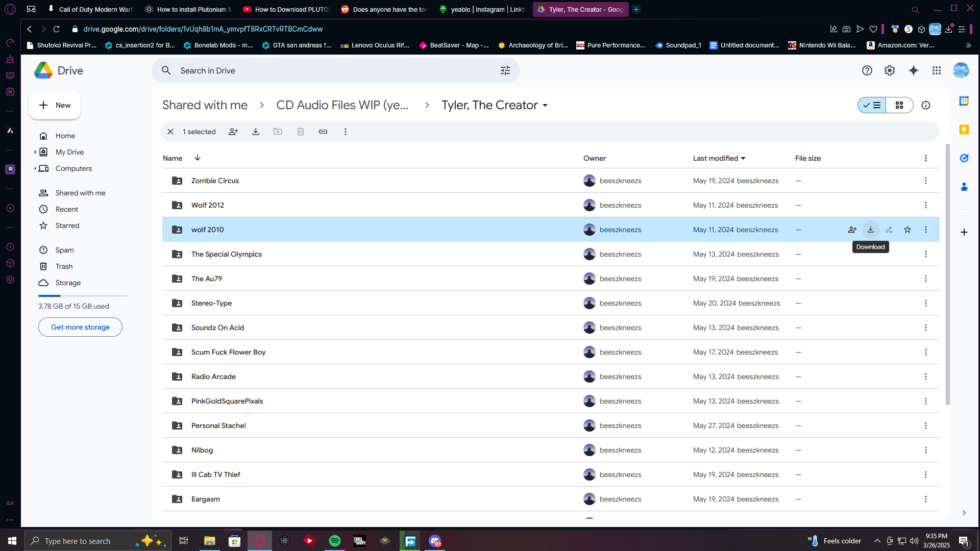
Task: Expand My Drive tree in sidebar
Action: [35, 152]
